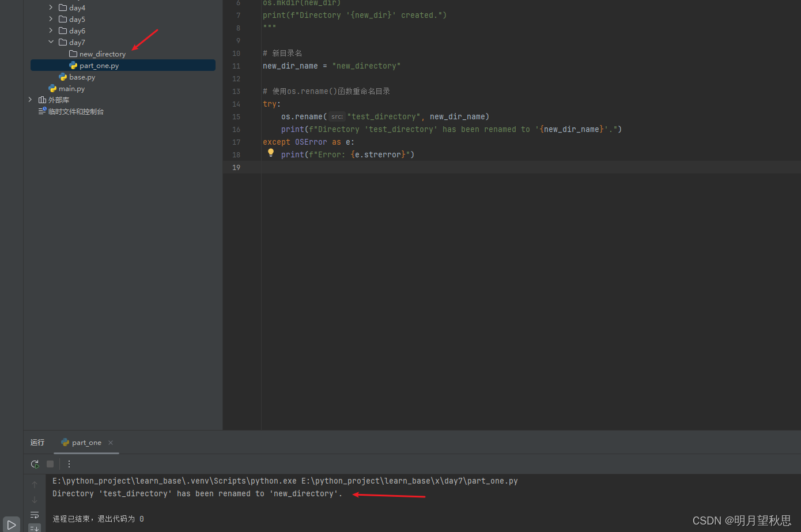801x532 pixels.
Task: Click the stop process square button
Action: [50, 464]
